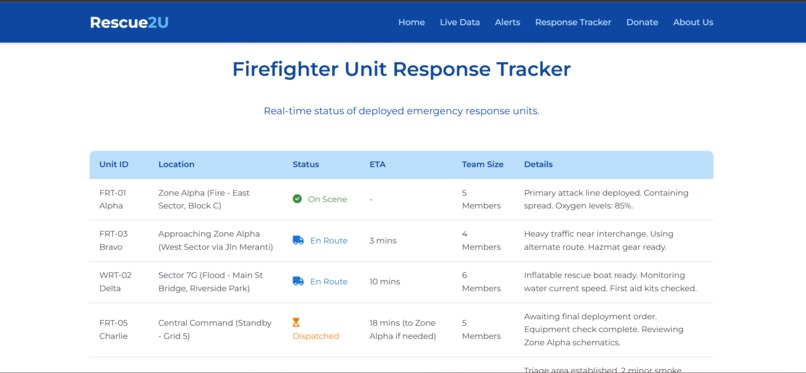Screen dimensions: 806x373
Task: Click the '3 mins' ETA value
Action: coord(383,240)
